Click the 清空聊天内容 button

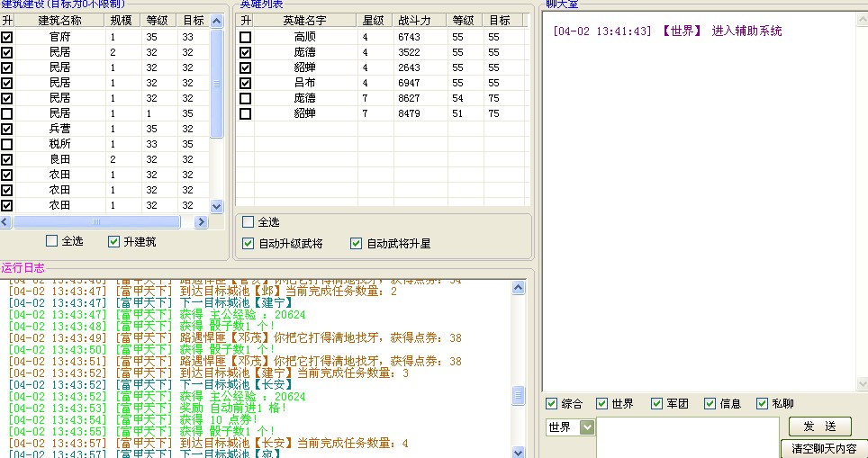pos(824,449)
